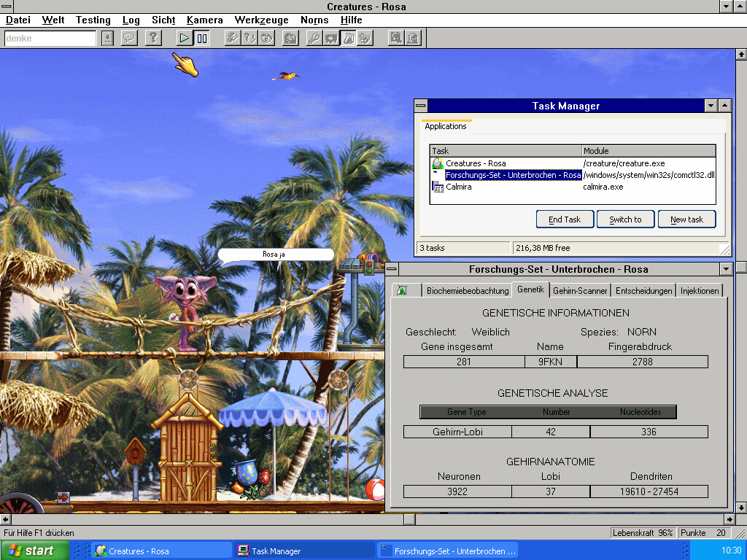Open the Task Manager window control menu
Screen dimensions: 747x560
pyautogui.click(x=421, y=106)
